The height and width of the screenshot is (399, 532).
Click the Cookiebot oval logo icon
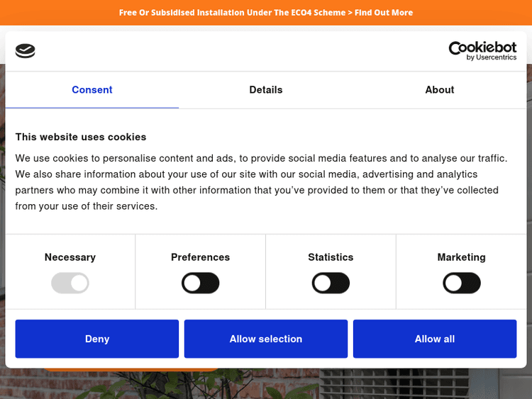[26, 50]
